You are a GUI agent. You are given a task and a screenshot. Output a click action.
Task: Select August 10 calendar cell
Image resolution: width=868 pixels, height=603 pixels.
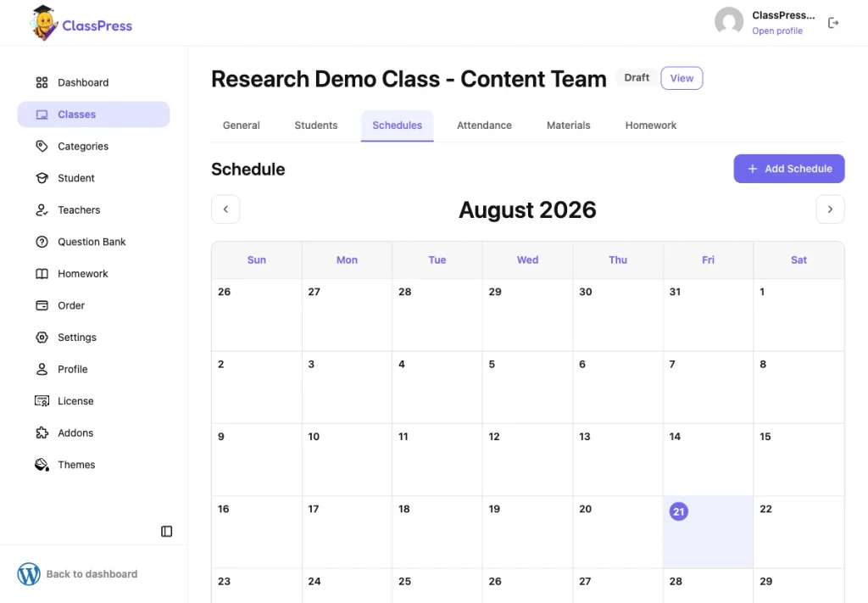347,460
